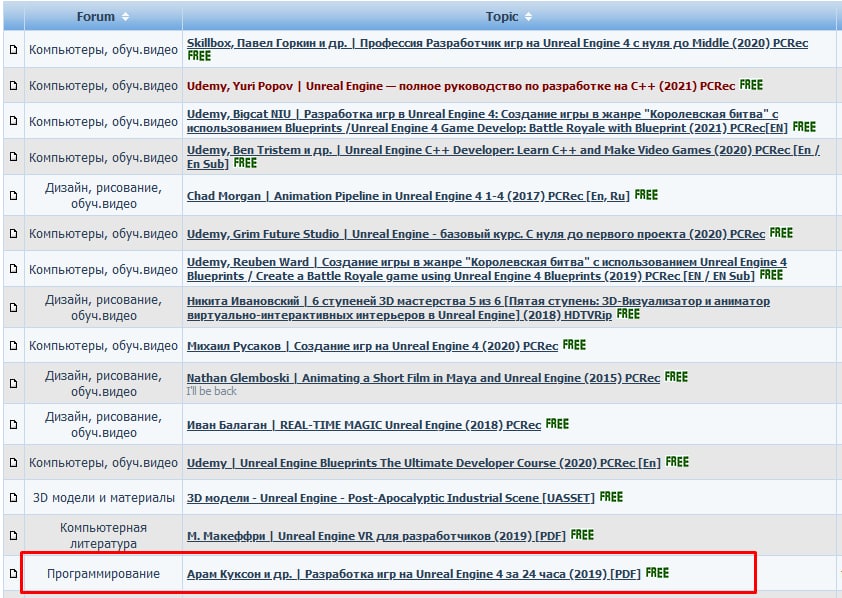Click page icon in Reuben Ward row
This screenshot has height=598, width=842.
[x=14, y=269]
